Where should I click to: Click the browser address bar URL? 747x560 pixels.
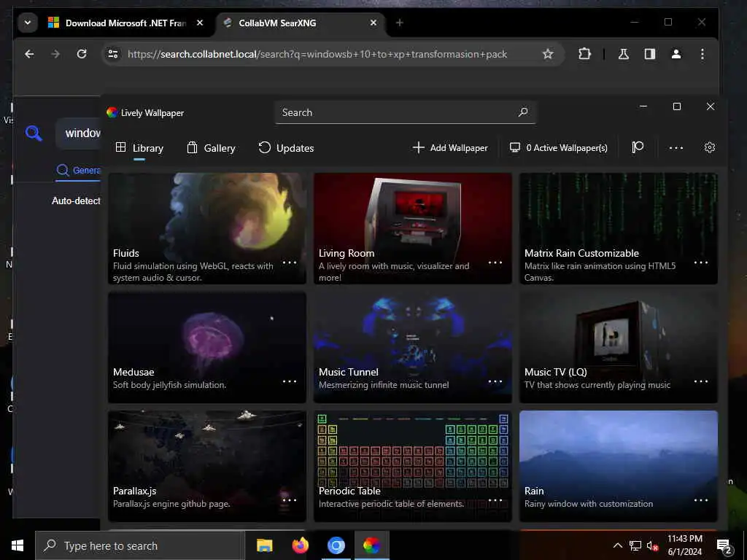pyautogui.click(x=317, y=54)
